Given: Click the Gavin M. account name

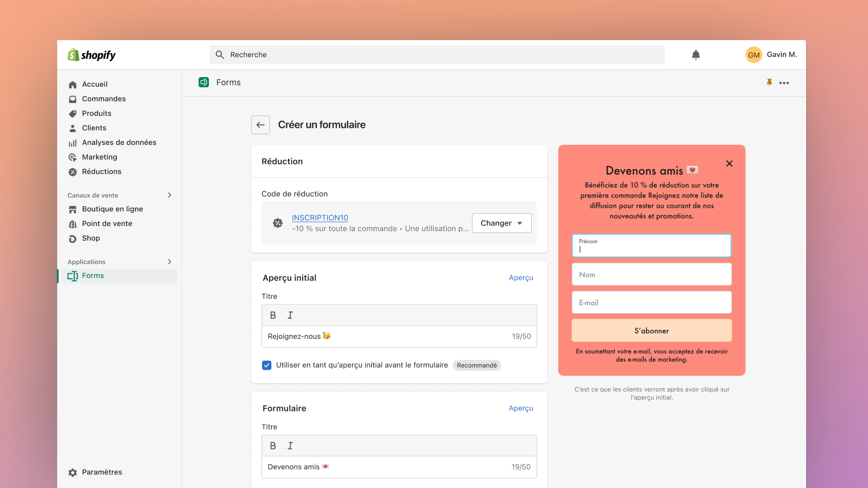Looking at the screenshot, I should click(x=782, y=55).
